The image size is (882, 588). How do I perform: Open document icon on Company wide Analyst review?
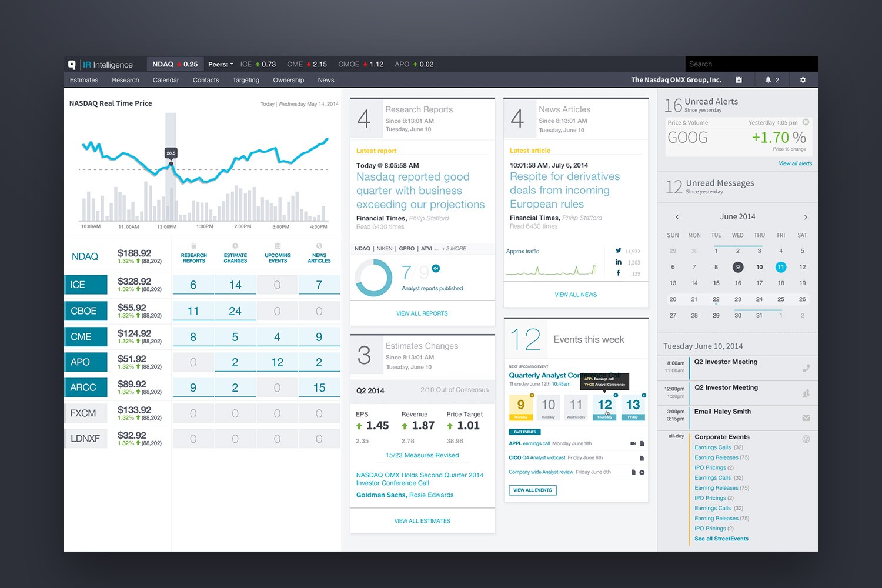(633, 472)
